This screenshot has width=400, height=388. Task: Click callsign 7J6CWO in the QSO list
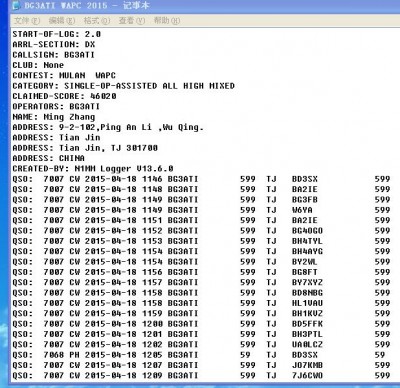click(x=307, y=376)
